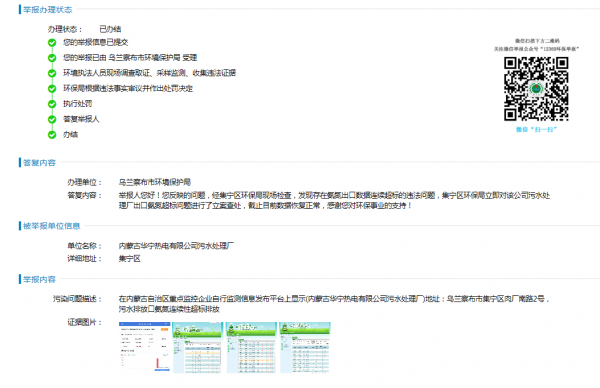Click check icon next to 执行处罚
This screenshot has height=388, width=600.
tap(52, 104)
